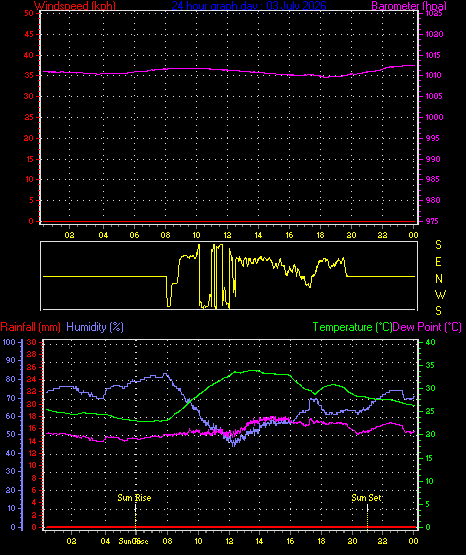Click barometer axis value "1005"

(434, 96)
